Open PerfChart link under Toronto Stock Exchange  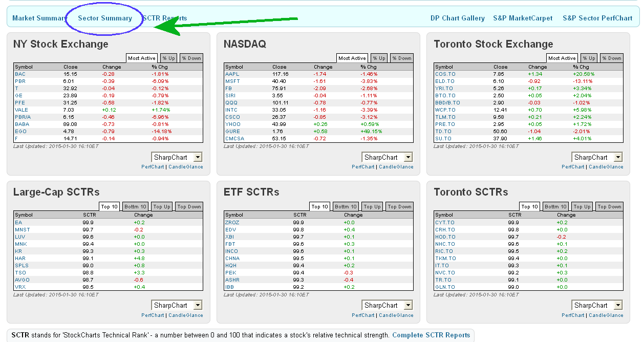(573, 167)
